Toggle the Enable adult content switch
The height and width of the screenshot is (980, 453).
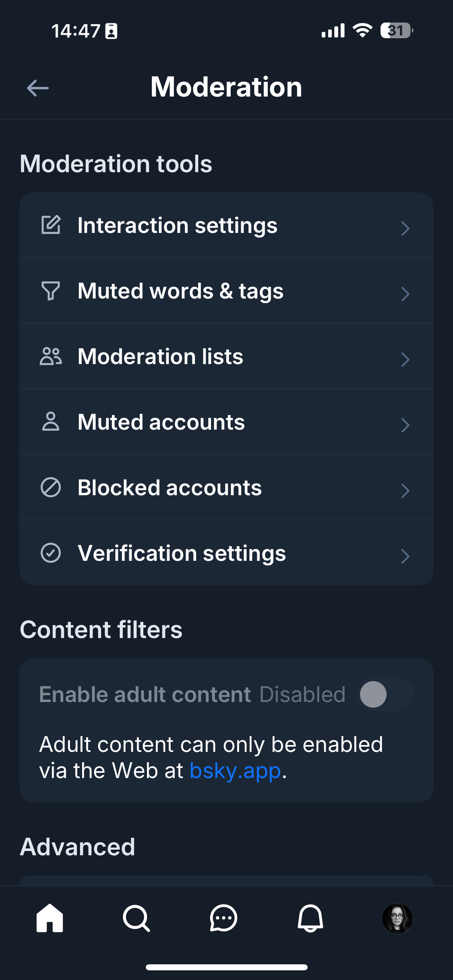click(x=385, y=694)
